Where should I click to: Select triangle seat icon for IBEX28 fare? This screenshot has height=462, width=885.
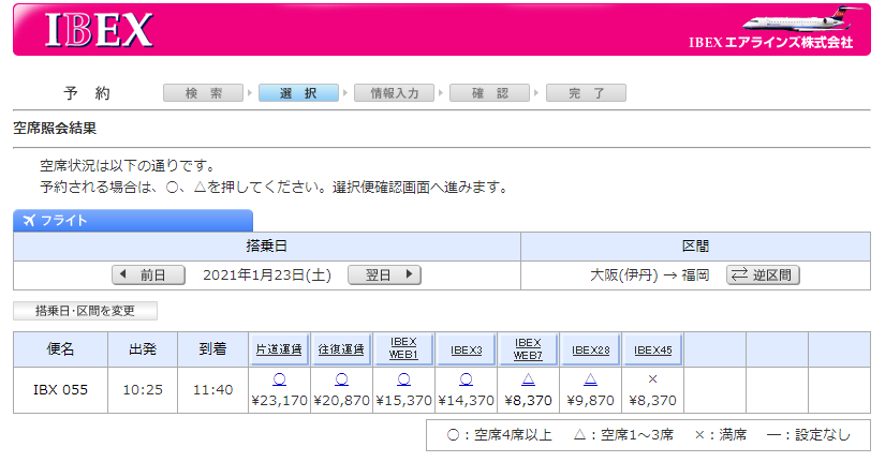click(590, 380)
